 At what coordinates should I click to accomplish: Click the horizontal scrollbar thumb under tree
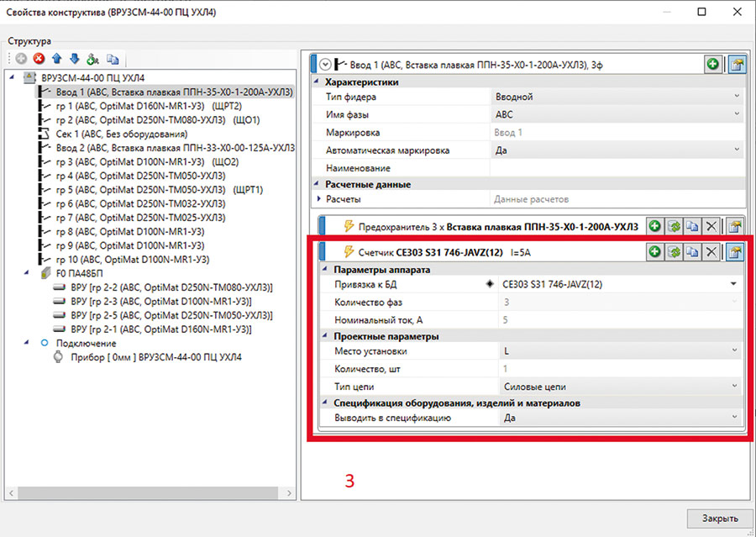tap(148, 493)
